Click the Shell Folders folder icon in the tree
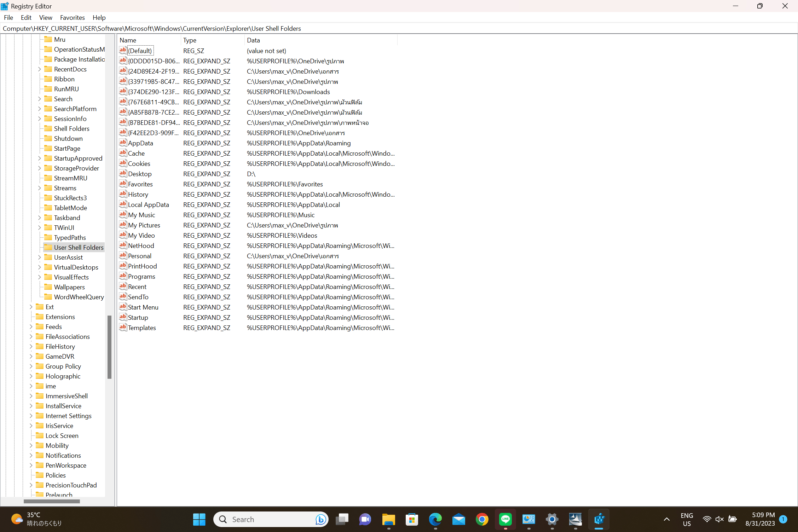This screenshot has width=798, height=532. (x=48, y=128)
